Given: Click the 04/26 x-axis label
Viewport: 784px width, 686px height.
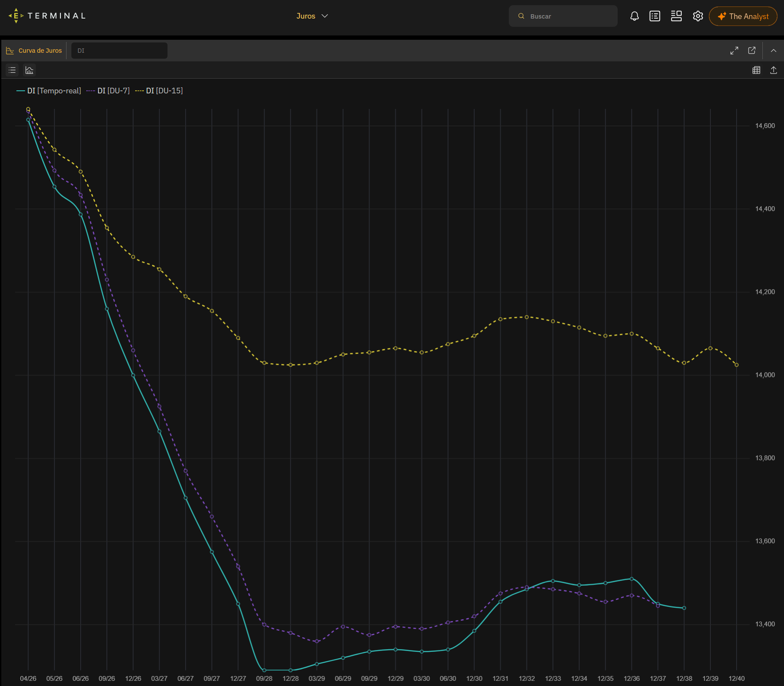Looking at the screenshot, I should [x=28, y=679].
